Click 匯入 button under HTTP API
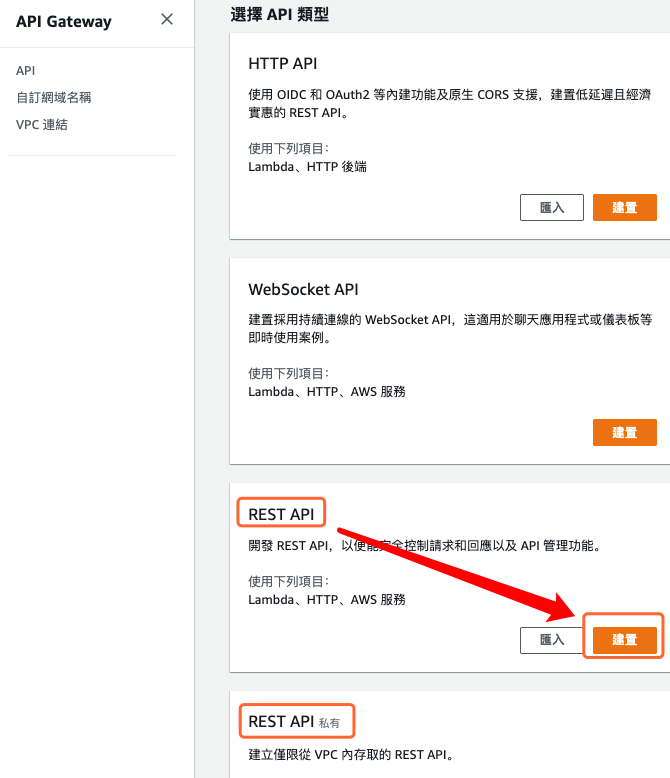The image size is (670, 778). pos(551,207)
